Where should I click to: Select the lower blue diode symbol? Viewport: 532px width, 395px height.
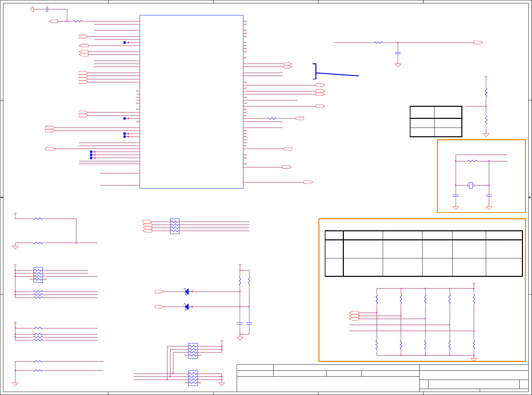tap(186, 307)
